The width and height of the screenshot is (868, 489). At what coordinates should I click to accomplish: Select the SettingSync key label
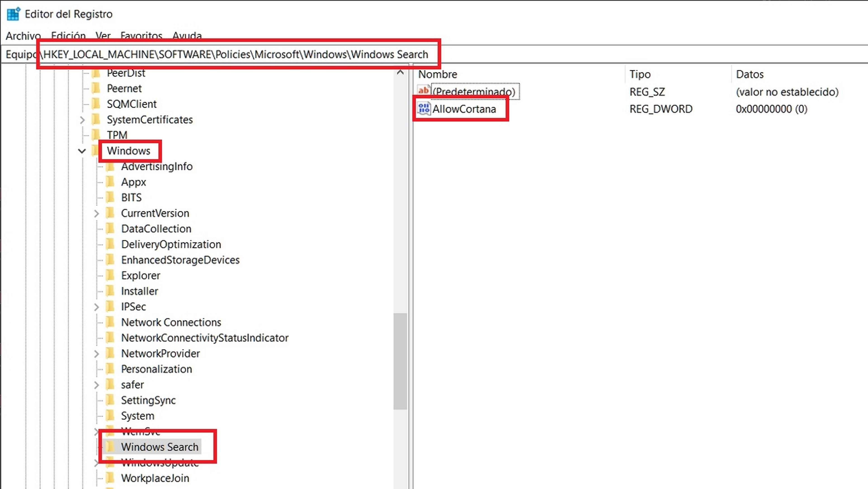148,400
